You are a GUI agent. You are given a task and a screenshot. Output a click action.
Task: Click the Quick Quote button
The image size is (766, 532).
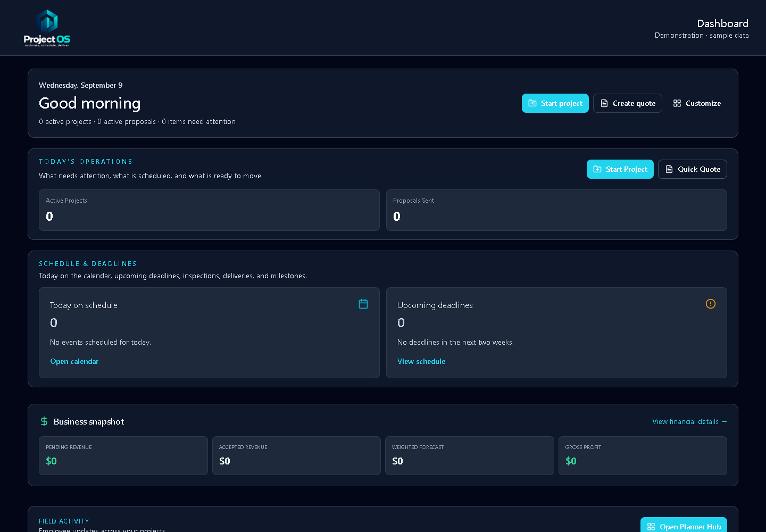(x=693, y=169)
